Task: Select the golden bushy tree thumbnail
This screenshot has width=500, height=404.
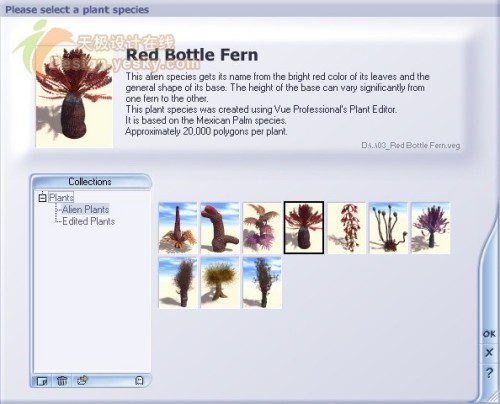Action: (220, 283)
